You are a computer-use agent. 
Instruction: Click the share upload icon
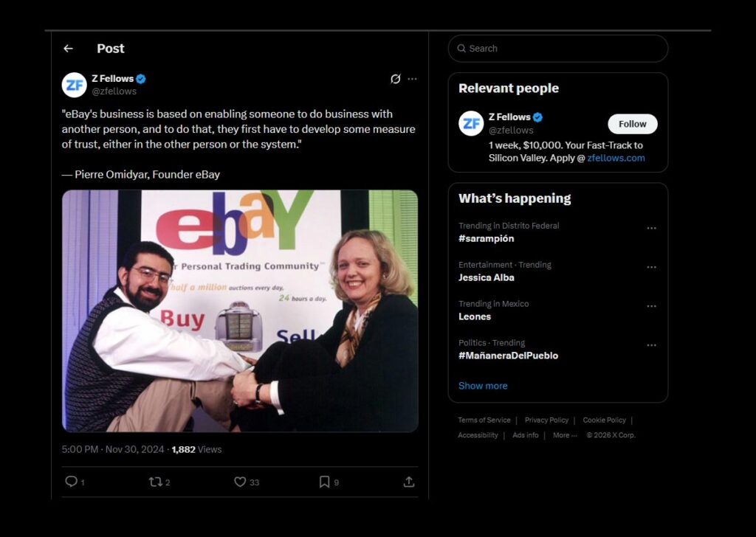408,482
